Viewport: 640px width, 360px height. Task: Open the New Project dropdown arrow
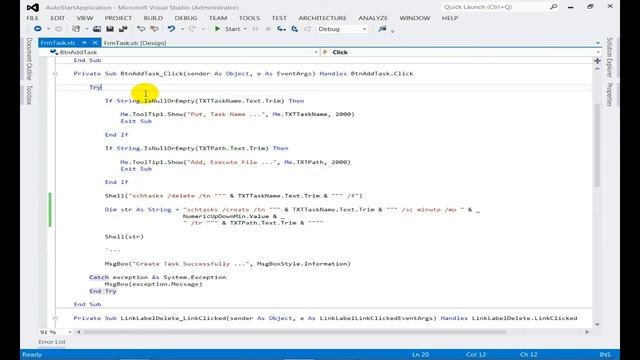[87, 29]
